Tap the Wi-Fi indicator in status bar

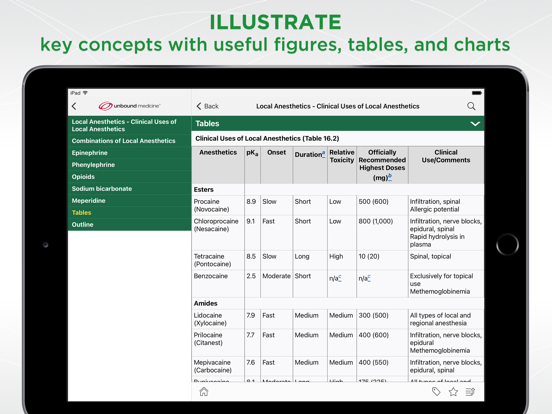[85, 93]
